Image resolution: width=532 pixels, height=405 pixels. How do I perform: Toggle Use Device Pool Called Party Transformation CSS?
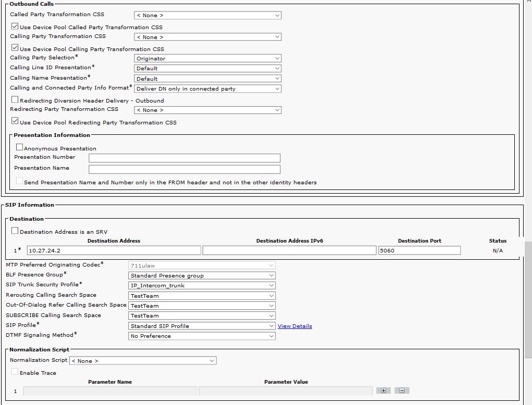(15, 27)
